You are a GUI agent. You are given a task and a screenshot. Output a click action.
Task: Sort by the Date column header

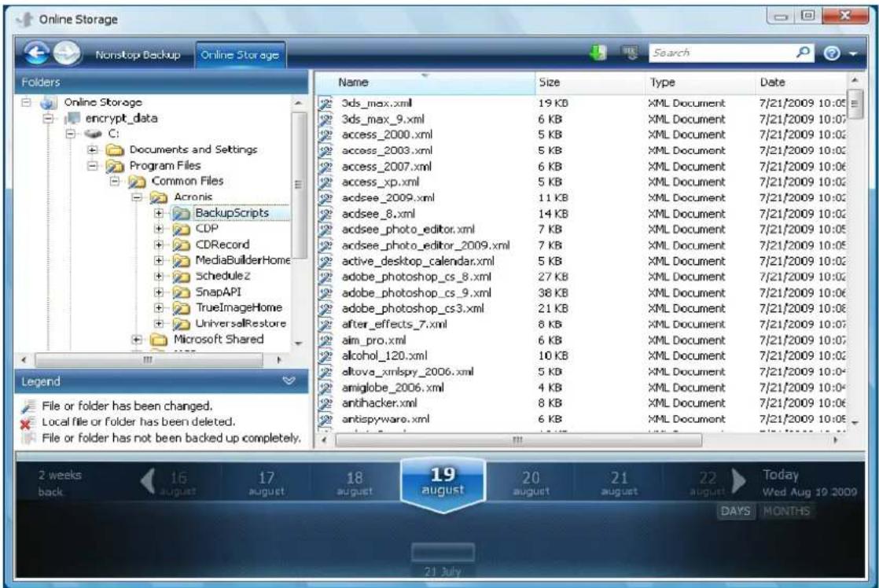coord(800,83)
